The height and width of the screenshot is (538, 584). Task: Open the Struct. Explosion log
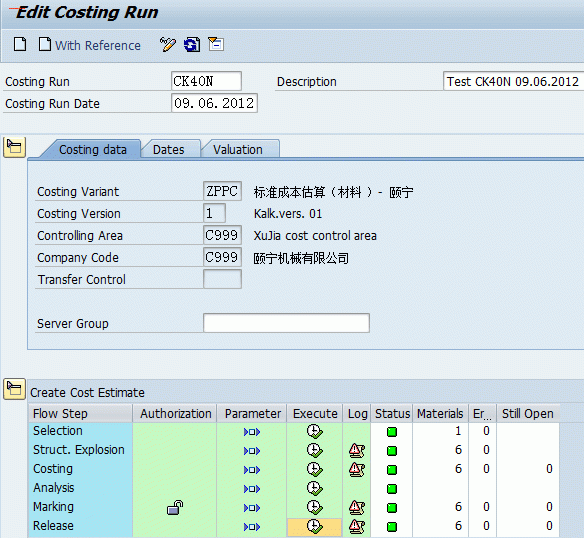click(356, 450)
